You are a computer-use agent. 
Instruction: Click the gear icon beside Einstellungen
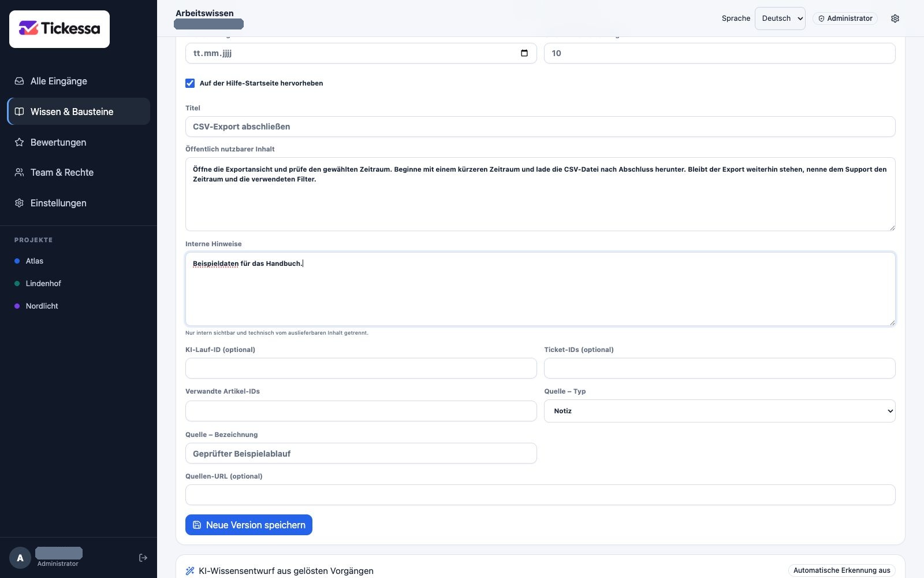click(19, 203)
